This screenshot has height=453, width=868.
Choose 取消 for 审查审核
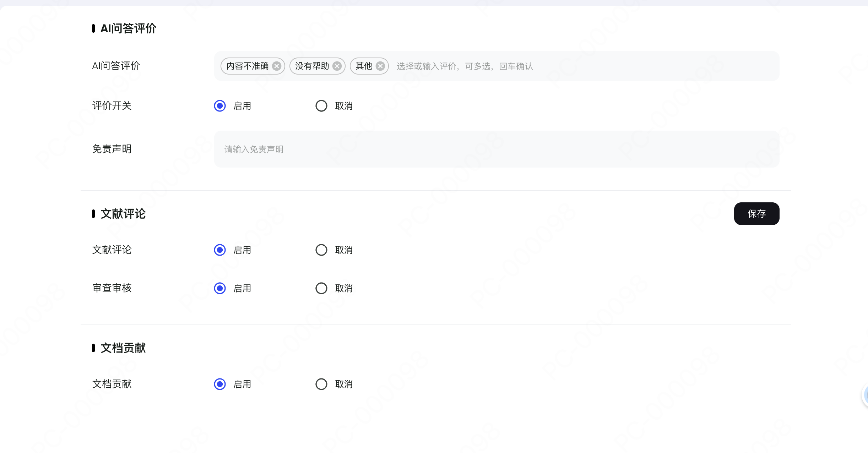[321, 288]
